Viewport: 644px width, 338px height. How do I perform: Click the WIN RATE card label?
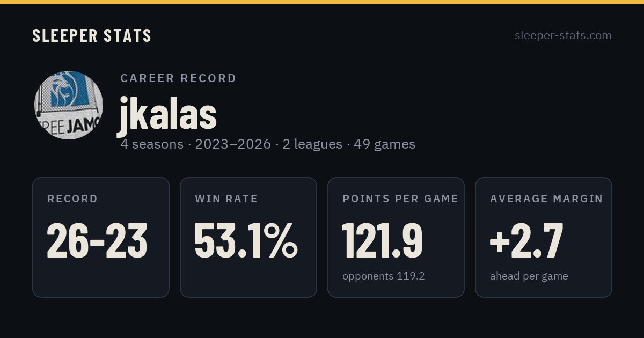pyautogui.click(x=226, y=199)
